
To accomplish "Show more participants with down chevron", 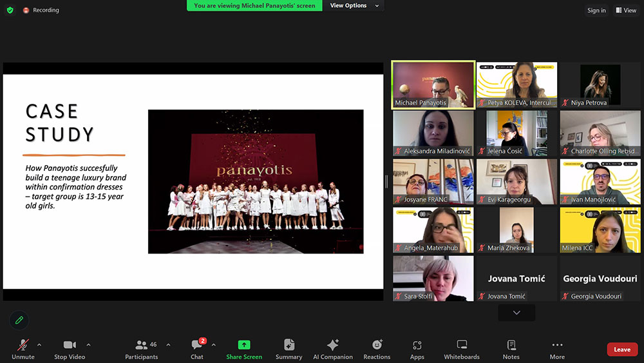I will (516, 313).
